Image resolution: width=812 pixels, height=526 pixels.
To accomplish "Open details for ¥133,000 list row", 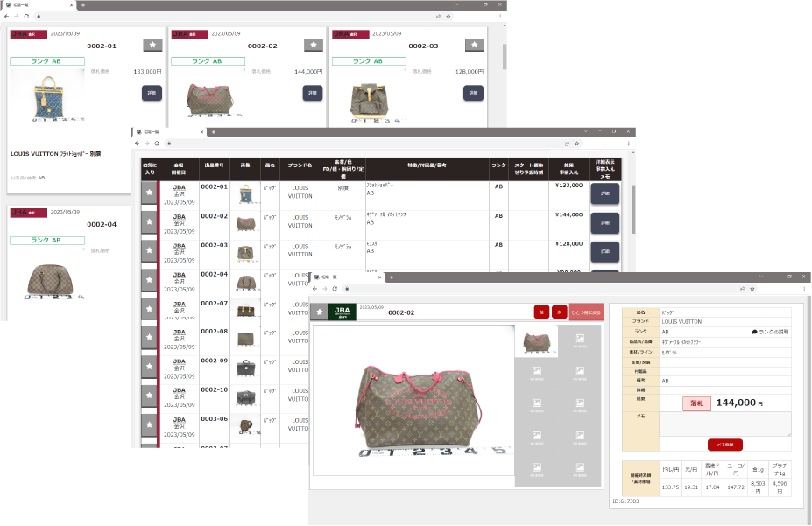I will point(605,193).
